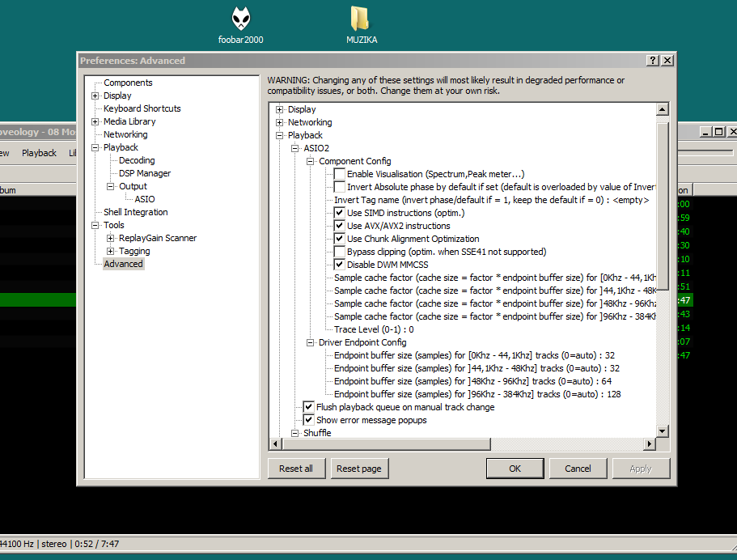Enable Visualisation (Spectrum, Peak meter) checkbox
The image size is (737, 560).
click(x=339, y=174)
